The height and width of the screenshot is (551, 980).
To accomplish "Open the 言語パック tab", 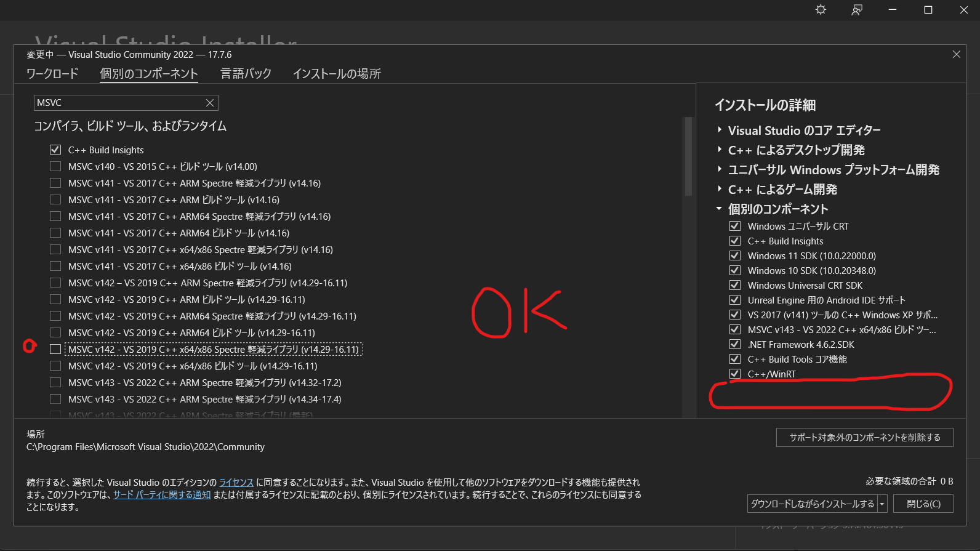I will point(246,74).
